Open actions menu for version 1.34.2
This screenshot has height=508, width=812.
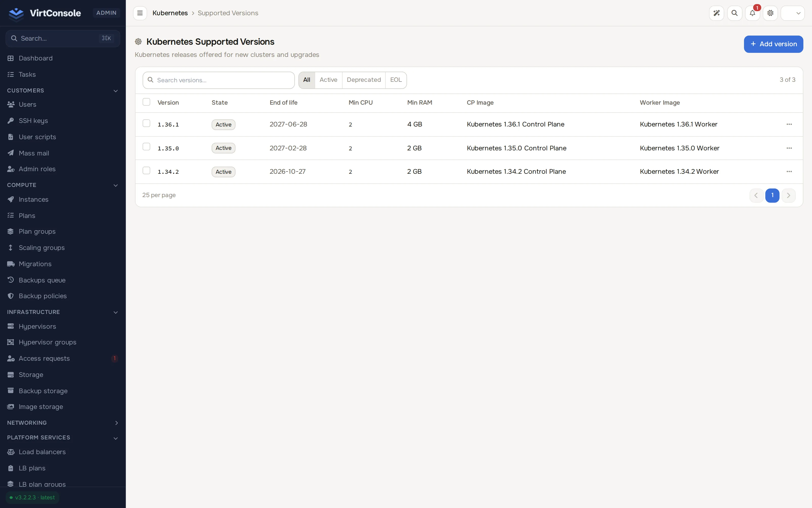[789, 172]
